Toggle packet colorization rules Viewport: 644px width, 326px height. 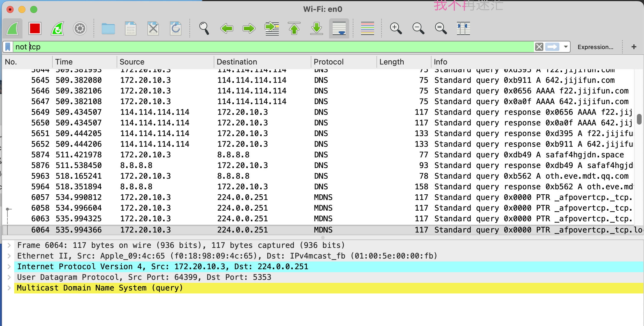click(368, 29)
